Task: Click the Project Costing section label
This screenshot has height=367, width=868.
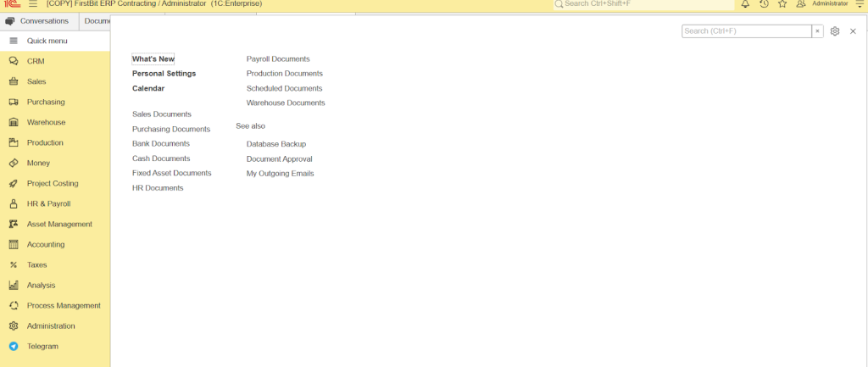Action: (x=53, y=183)
